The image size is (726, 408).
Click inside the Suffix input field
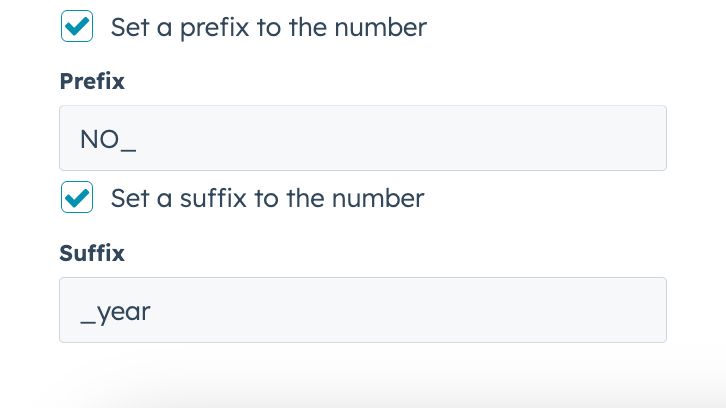[362, 310]
